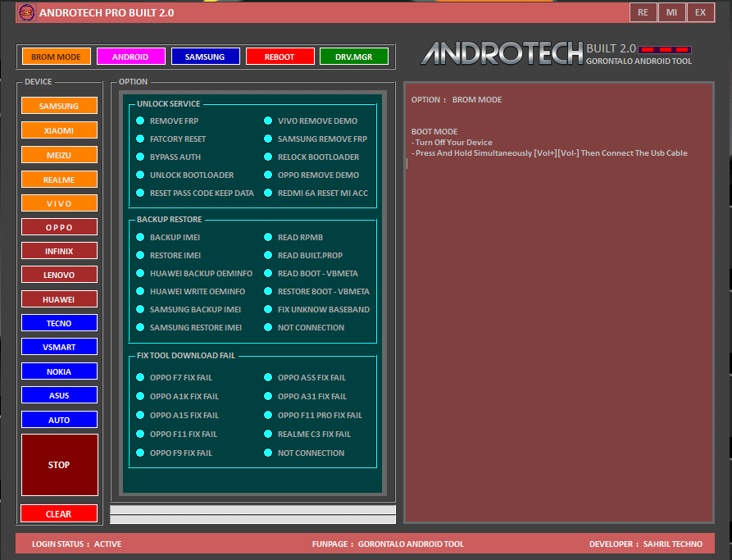
Task: Select OPPO F11 FIX FAIL option
Action: tap(177, 434)
